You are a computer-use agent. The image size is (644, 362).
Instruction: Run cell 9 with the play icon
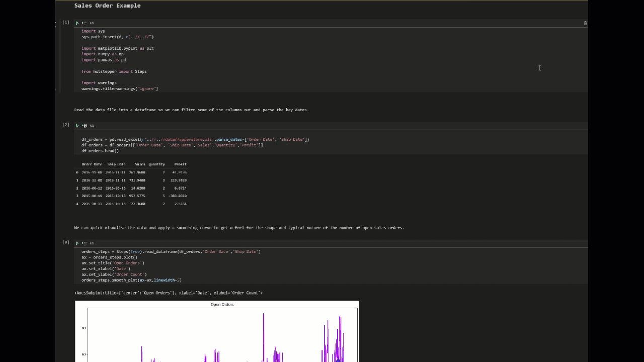coord(77,243)
